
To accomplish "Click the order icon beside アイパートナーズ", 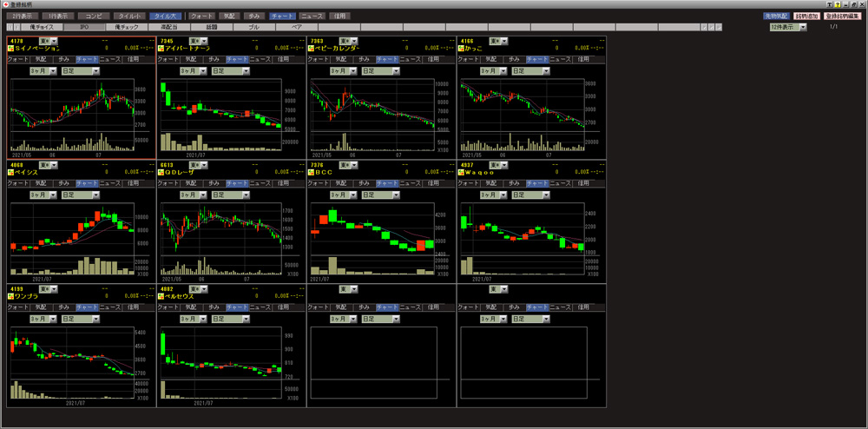I will pos(162,49).
